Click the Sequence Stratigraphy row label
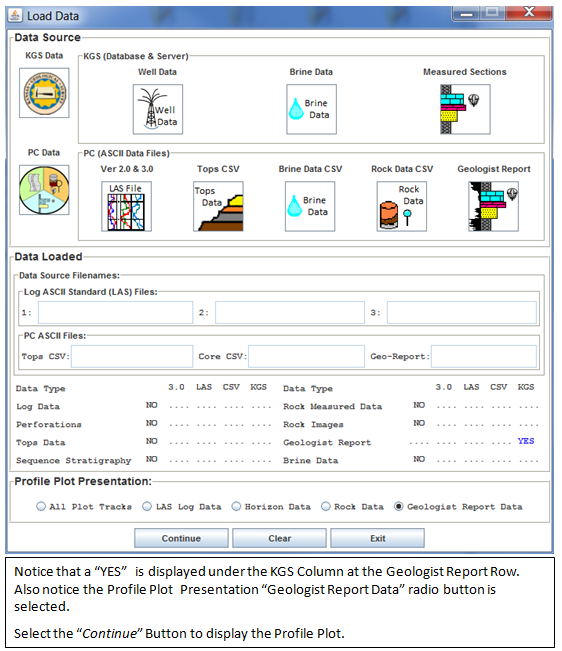The width and height of the screenshot is (562, 651). pos(73,460)
